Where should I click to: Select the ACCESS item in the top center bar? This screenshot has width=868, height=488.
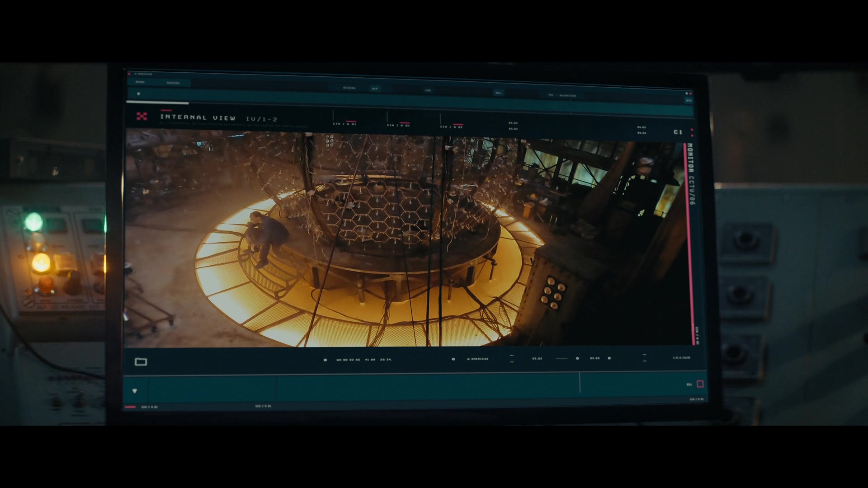(349, 88)
